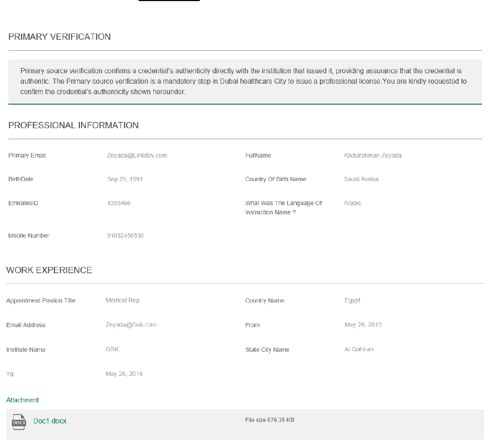The height and width of the screenshot is (448, 490).
Task: Click the file size 676.35 KB text
Action: pyautogui.click(x=269, y=420)
